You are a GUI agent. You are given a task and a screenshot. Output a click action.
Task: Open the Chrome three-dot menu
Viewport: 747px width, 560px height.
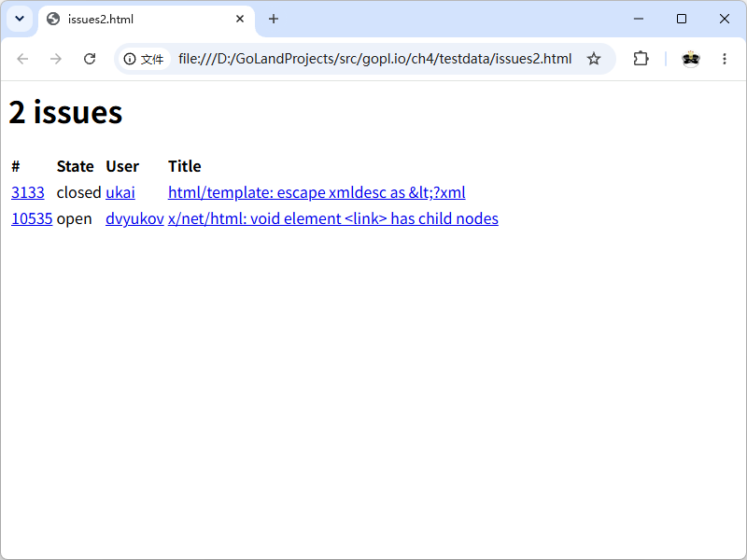(725, 59)
